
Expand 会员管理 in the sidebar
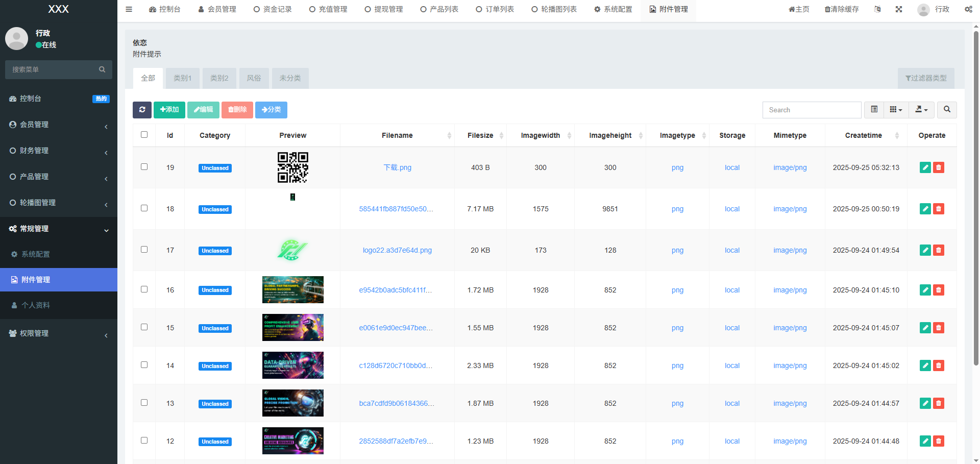click(x=59, y=125)
